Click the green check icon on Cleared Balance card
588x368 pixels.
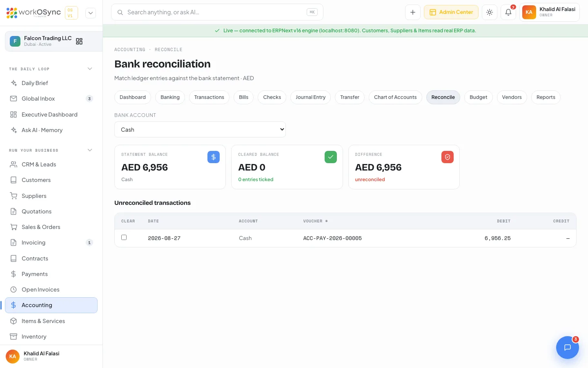pyautogui.click(x=331, y=157)
